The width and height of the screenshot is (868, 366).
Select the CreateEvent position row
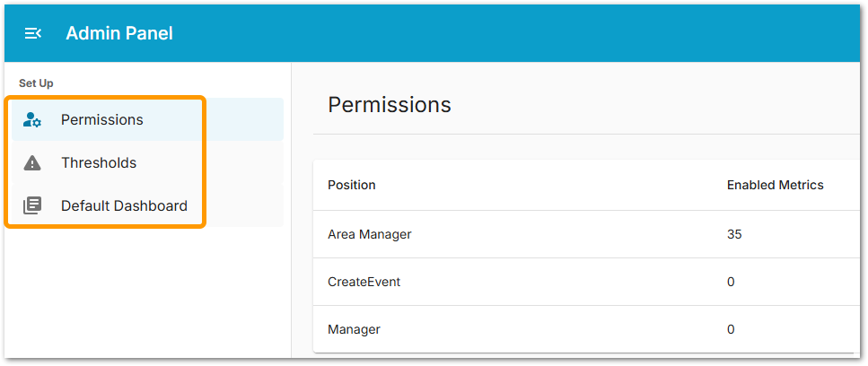point(364,282)
